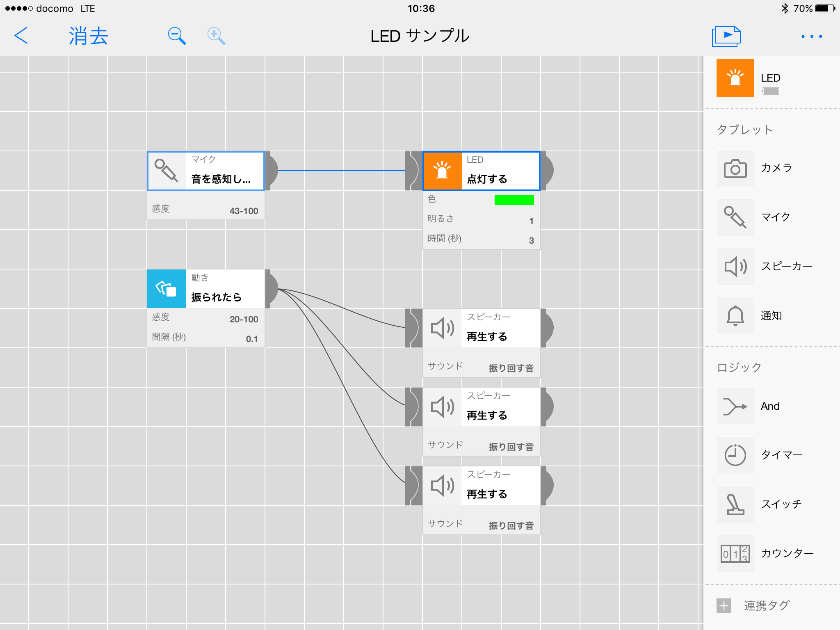
Task: Tap the 消去 delete button
Action: point(89,36)
